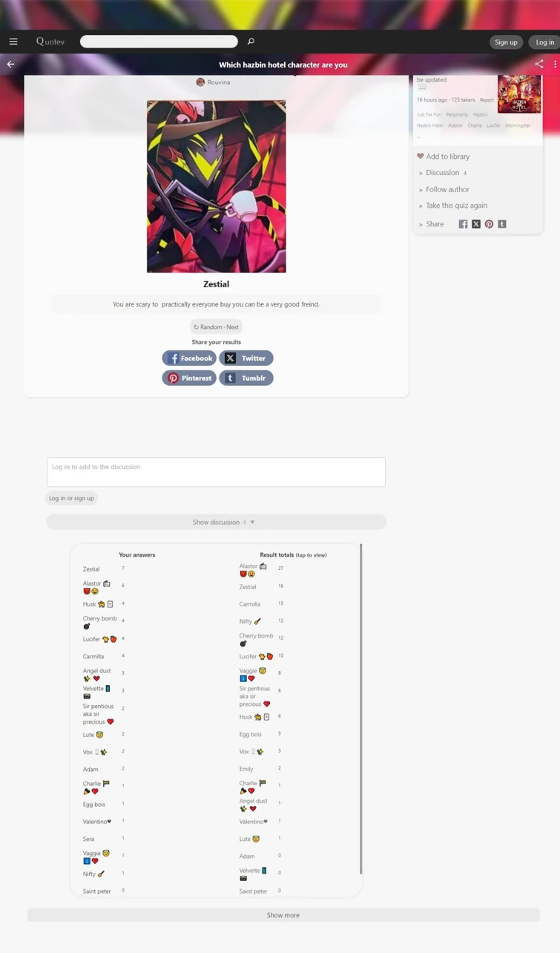Share via small Facebook icon in sidebar
Screen dimensions: 560x953
pyautogui.click(x=463, y=224)
